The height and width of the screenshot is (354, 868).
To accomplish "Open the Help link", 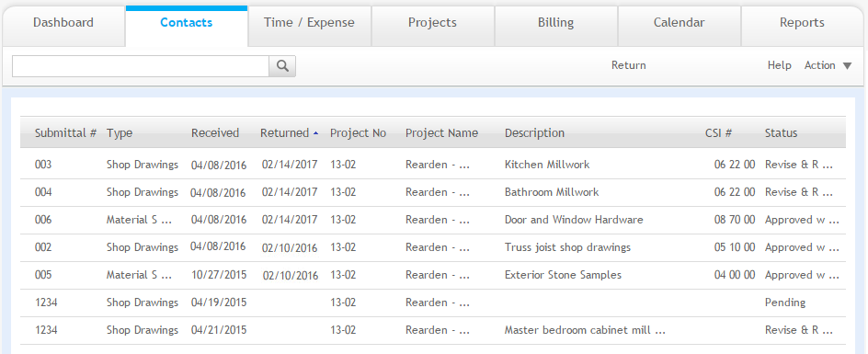I will click(780, 65).
